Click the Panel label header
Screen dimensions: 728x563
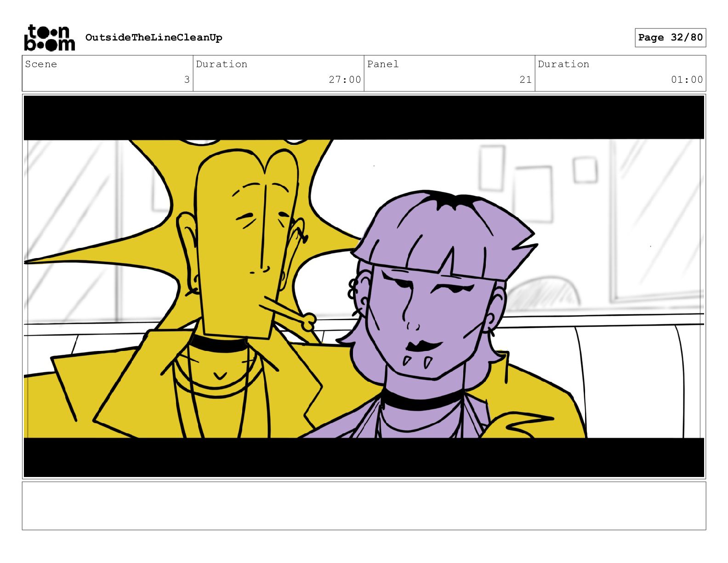pos(383,64)
